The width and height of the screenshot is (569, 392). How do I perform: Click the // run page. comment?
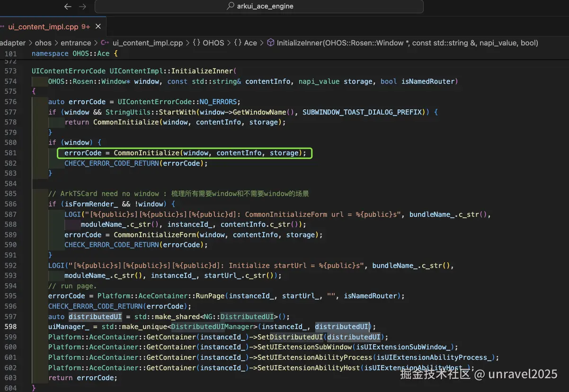click(x=72, y=286)
